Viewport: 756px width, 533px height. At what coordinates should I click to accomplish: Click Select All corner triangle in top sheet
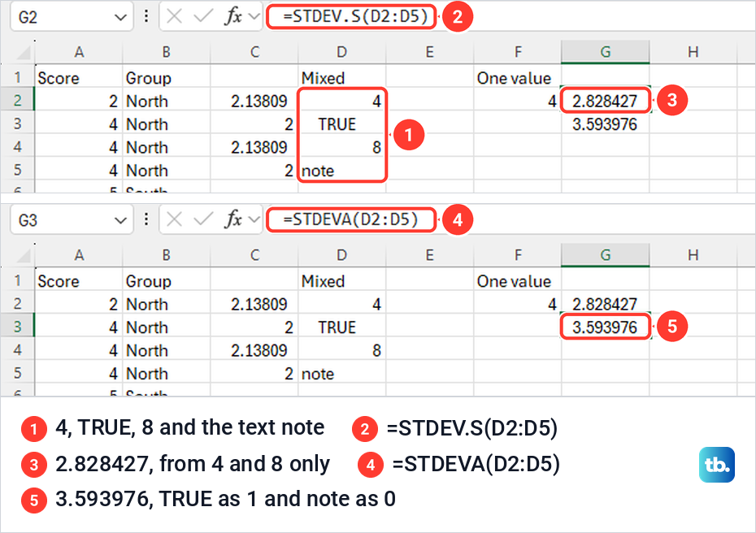[23, 52]
